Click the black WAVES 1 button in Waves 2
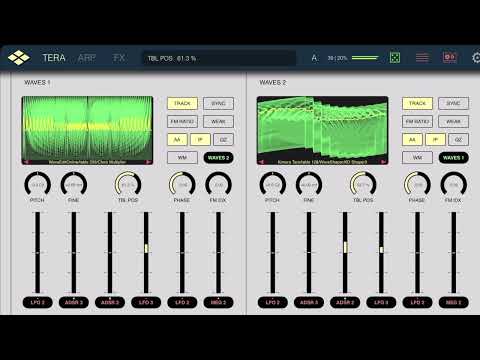The width and height of the screenshot is (480, 360). point(453,157)
